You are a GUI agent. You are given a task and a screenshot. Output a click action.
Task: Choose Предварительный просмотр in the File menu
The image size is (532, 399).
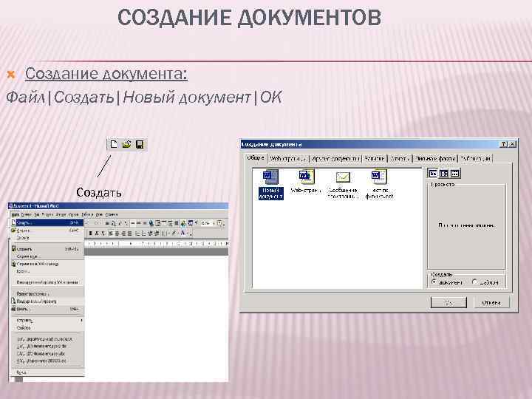point(47,301)
